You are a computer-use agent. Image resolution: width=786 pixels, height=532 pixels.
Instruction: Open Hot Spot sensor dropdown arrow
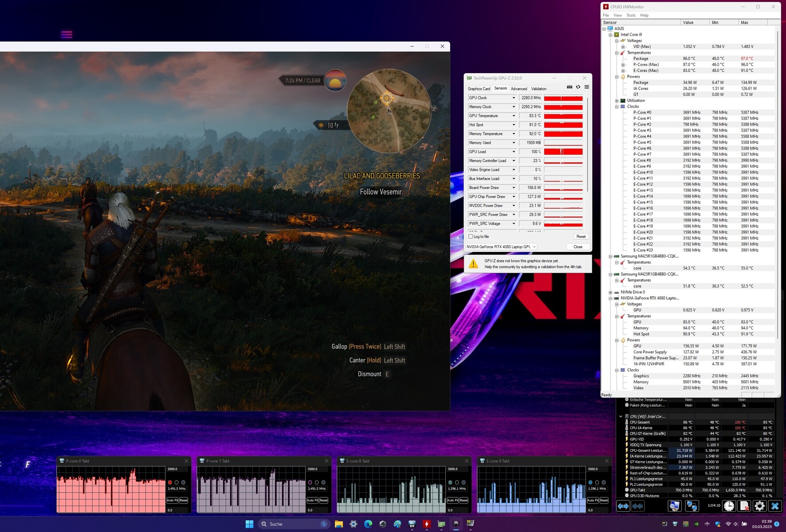point(514,125)
